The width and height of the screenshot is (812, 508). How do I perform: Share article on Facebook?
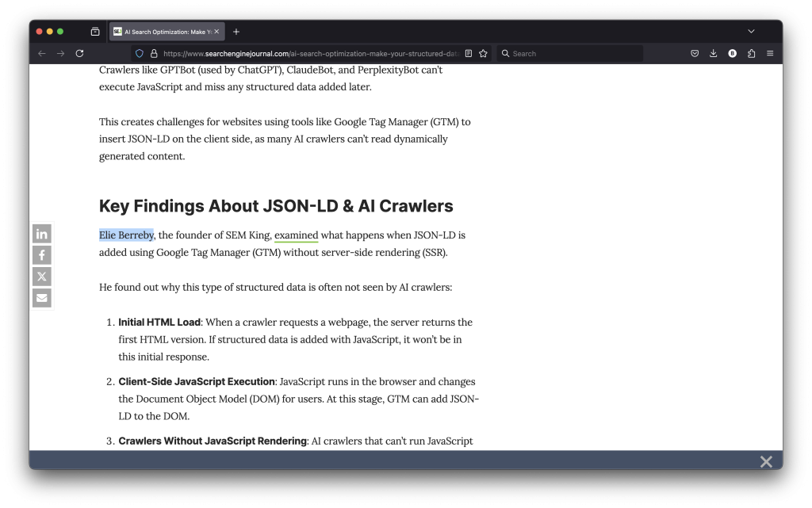click(42, 255)
